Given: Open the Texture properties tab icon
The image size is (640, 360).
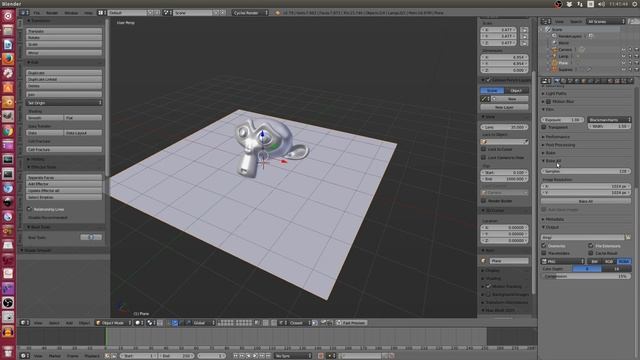Looking at the screenshot, I should point(617,81).
